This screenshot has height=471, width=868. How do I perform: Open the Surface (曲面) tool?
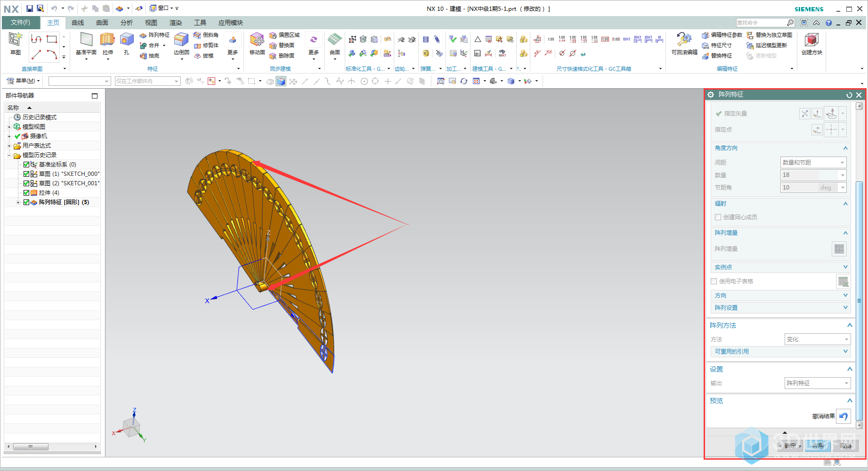click(335, 43)
